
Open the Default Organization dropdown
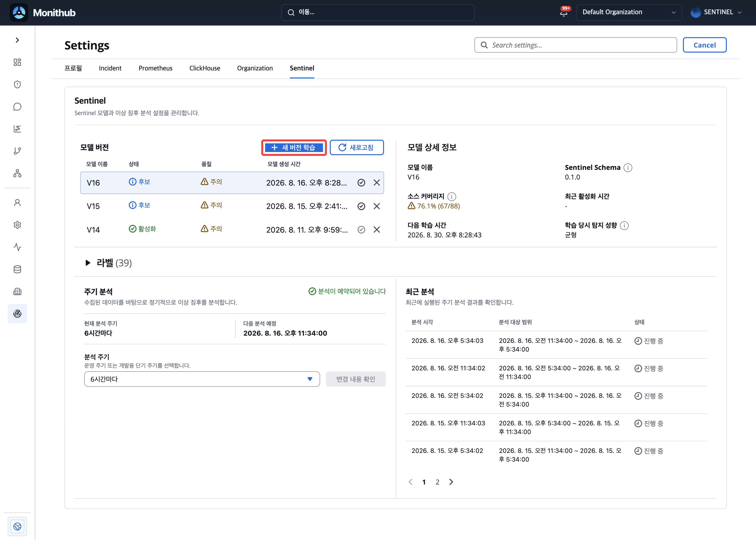click(629, 12)
